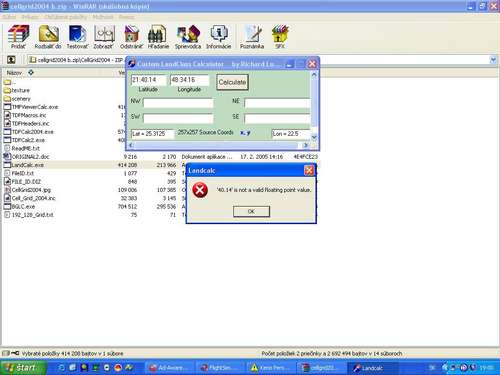The width and height of the screenshot is (500, 375).
Task: Click the Rozbaliť do (Extract to) icon
Action: [48, 37]
